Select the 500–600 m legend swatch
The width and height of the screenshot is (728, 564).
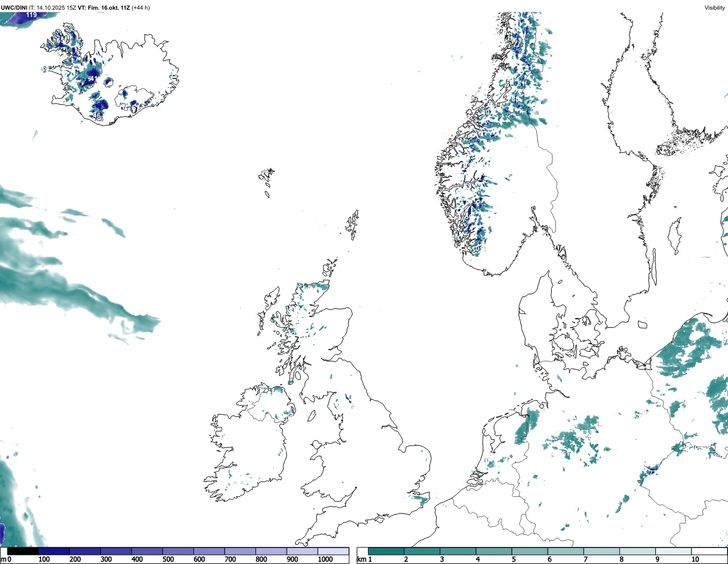pyautogui.click(x=178, y=551)
